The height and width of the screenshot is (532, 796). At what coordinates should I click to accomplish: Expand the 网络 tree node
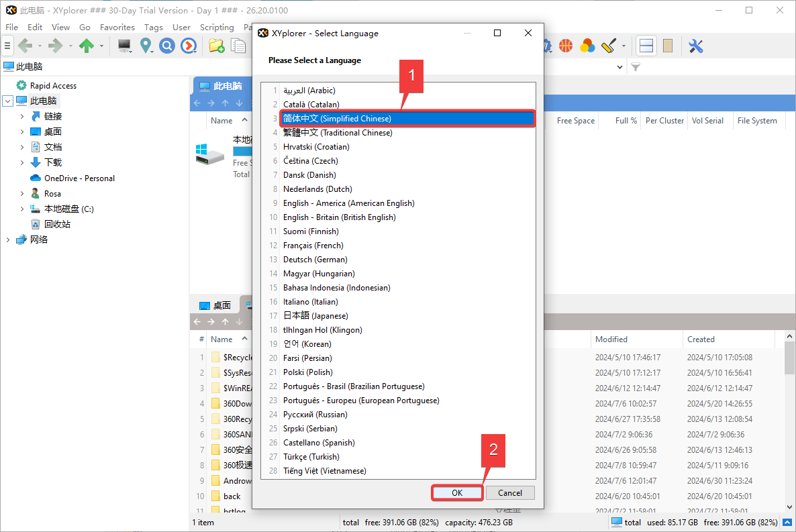coord(8,240)
